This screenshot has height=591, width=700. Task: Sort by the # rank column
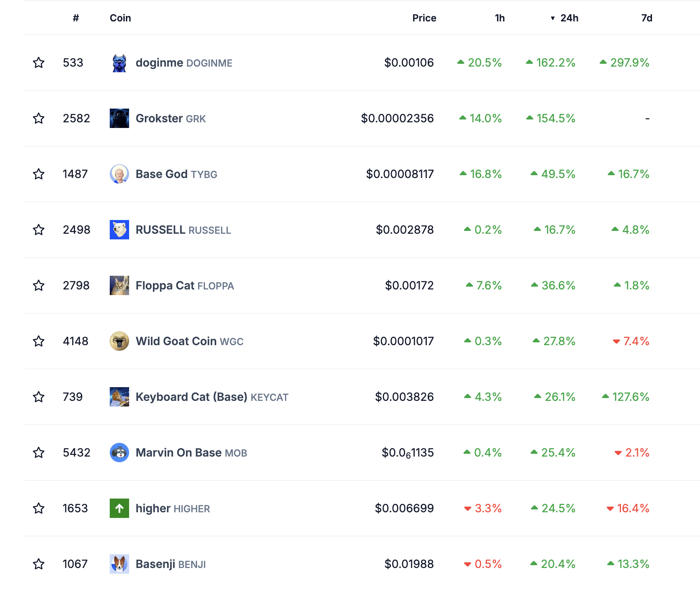pyautogui.click(x=76, y=18)
